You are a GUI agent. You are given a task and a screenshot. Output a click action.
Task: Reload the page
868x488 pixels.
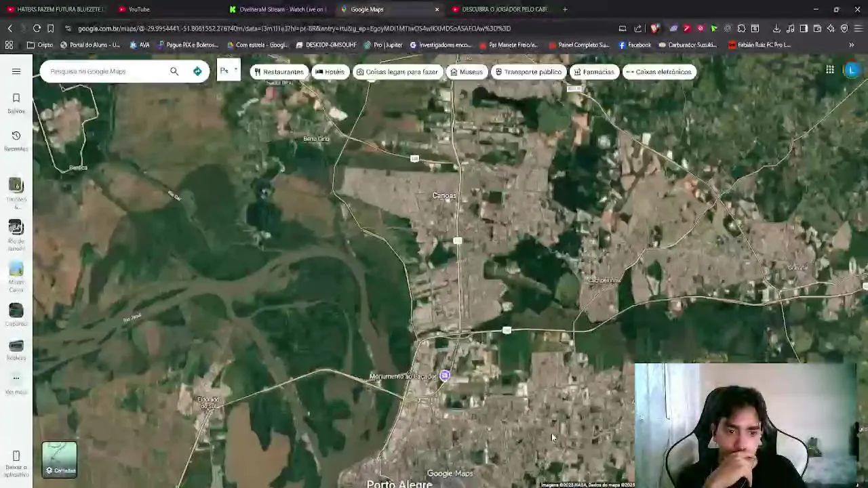pyautogui.click(x=37, y=28)
